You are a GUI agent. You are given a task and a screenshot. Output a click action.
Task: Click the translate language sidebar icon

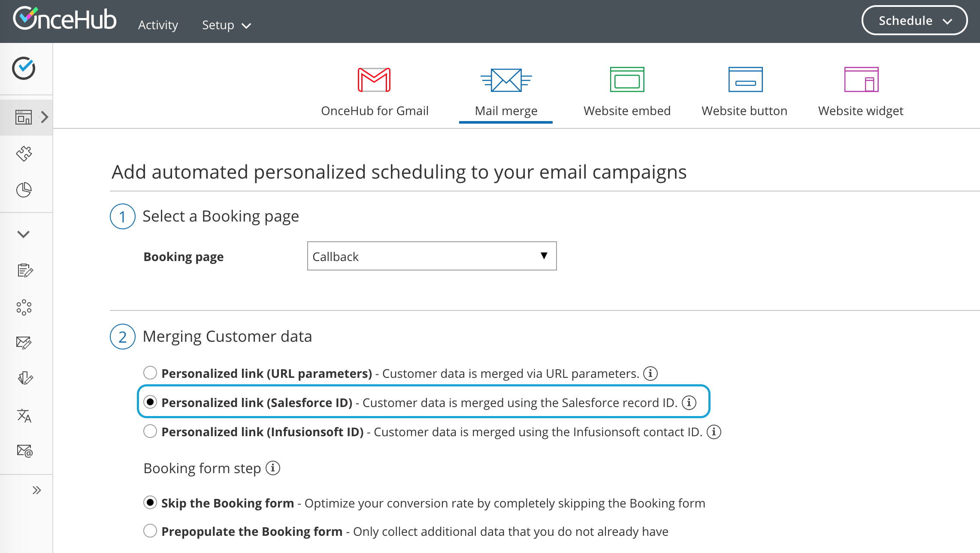pos(24,416)
